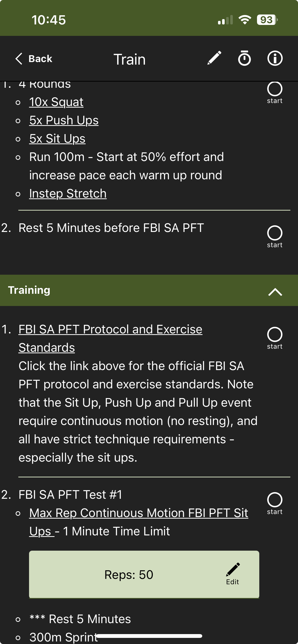
Task: Start the FBI SA PFT Protocol step
Action: [275, 334]
